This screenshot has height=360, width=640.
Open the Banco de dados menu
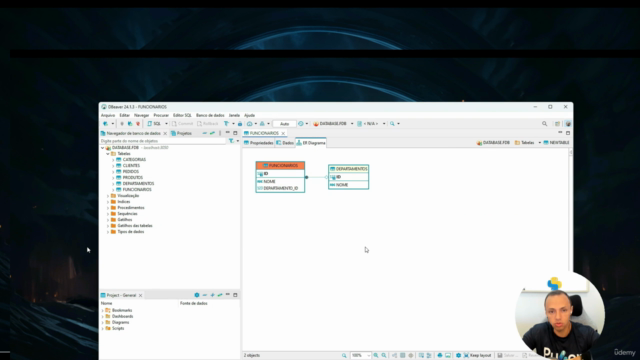(210, 116)
